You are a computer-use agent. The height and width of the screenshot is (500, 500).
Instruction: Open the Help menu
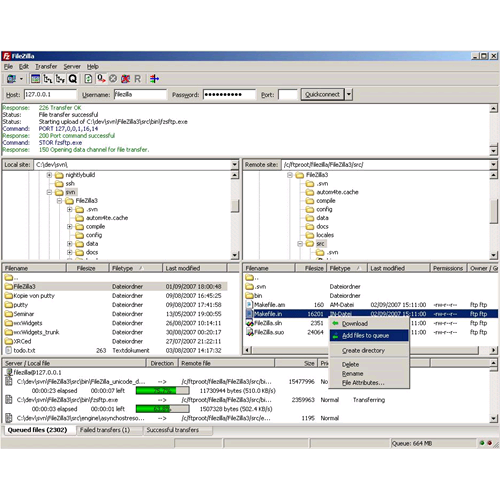[x=93, y=67]
